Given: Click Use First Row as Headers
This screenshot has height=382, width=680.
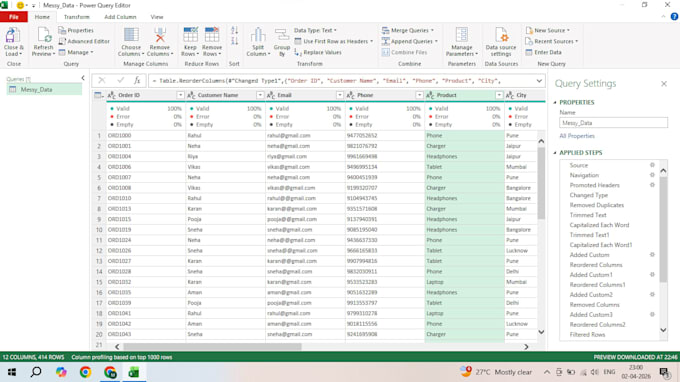Looking at the screenshot, I should tap(333, 41).
